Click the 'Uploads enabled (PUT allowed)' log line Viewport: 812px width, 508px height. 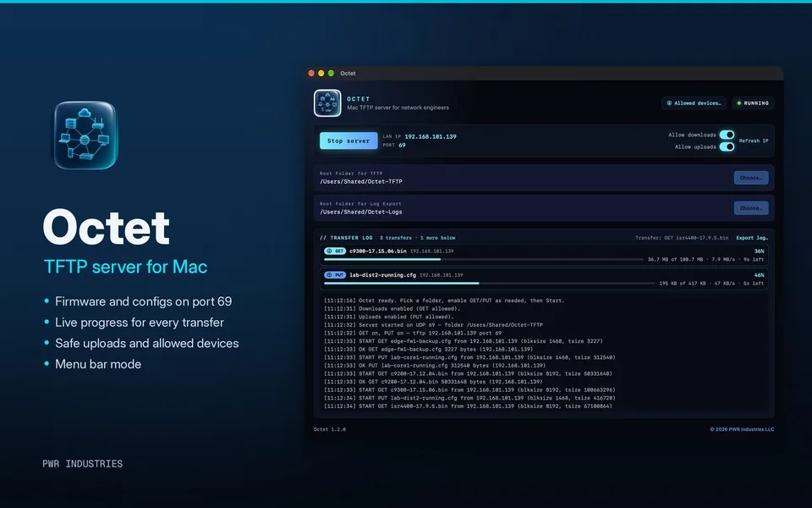(x=389, y=317)
